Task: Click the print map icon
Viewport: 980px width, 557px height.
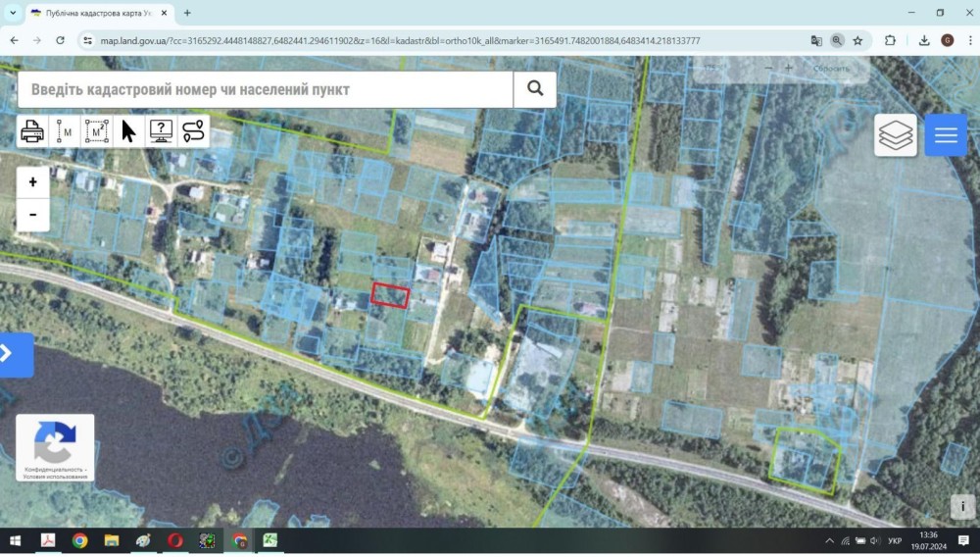Action: click(x=32, y=131)
